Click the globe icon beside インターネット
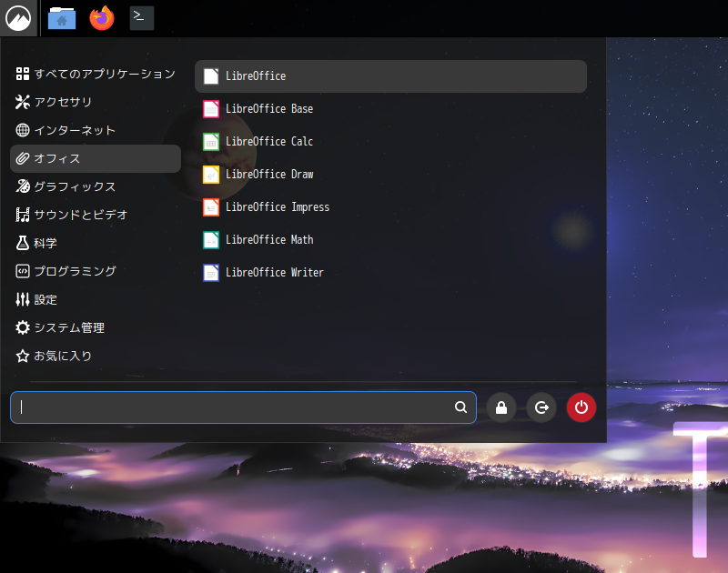Screen dimensions: 728x573 (x=22, y=130)
